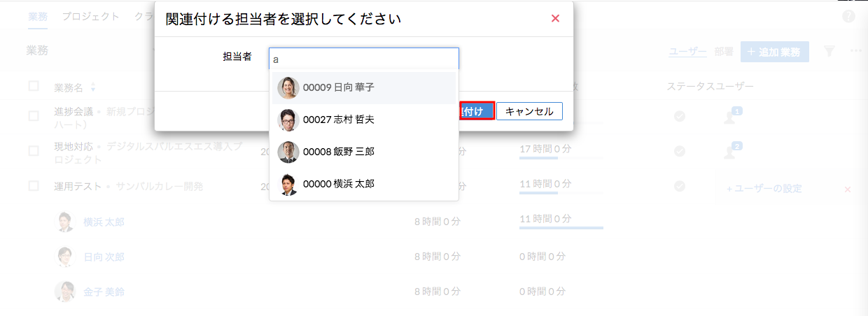Check the 進捗会議 row checkbox
This screenshot has width=868, height=316.
[34, 116]
